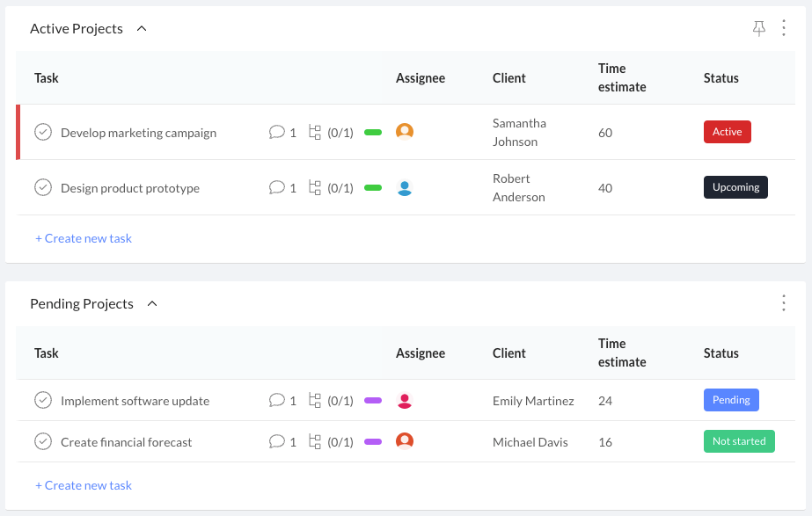Open the Not started status dropdown
Image resolution: width=812 pixels, height=516 pixels.
pos(739,441)
